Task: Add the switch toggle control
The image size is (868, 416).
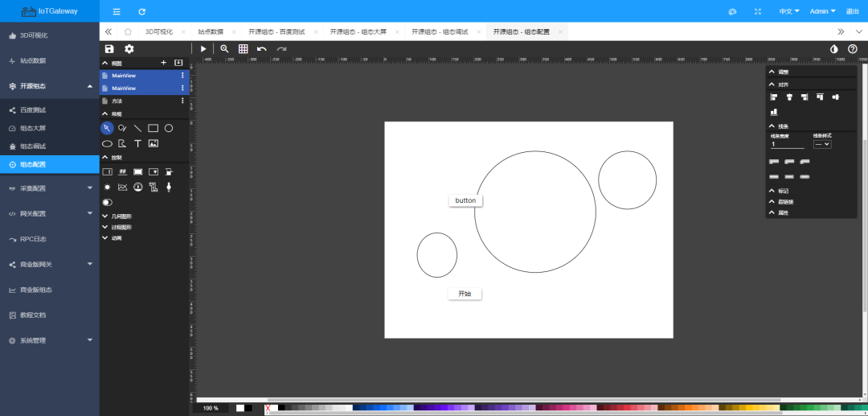Action: (x=107, y=202)
